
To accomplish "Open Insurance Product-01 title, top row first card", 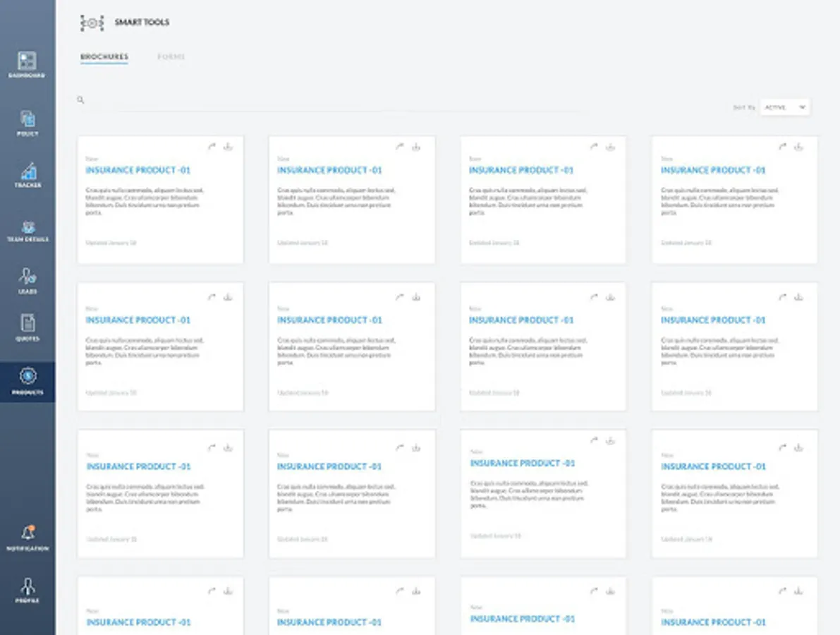I will pyautogui.click(x=138, y=170).
